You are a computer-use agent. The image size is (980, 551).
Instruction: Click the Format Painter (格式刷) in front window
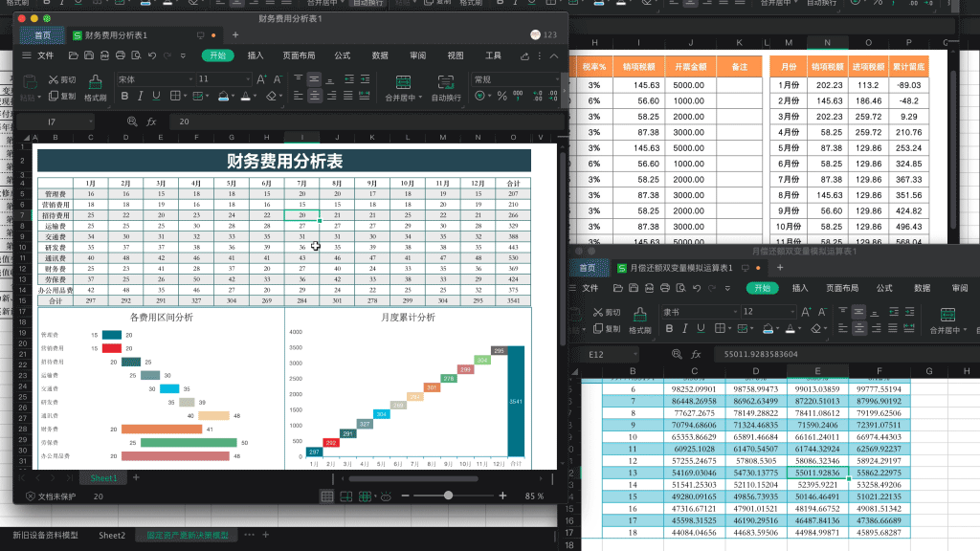[95, 87]
